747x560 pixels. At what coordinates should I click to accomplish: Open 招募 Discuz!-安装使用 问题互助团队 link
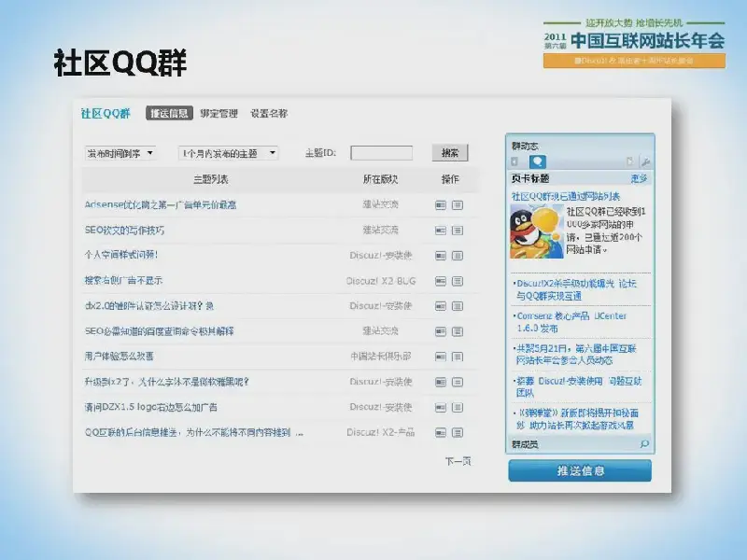pyautogui.click(x=578, y=386)
